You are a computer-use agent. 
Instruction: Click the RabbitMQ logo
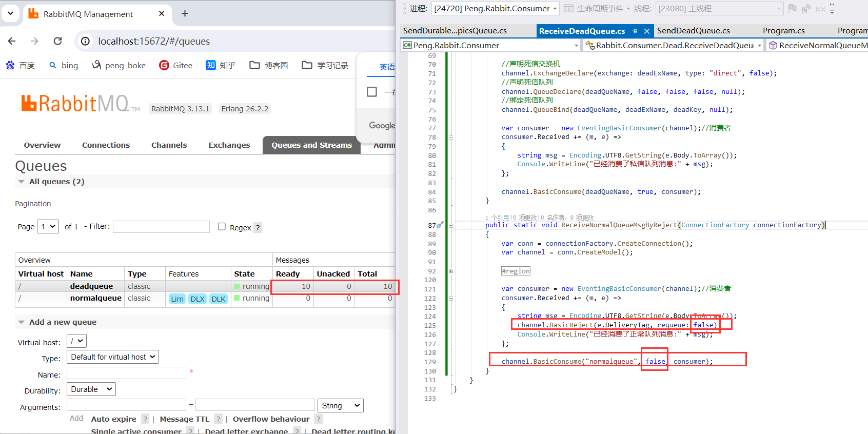pos(80,104)
